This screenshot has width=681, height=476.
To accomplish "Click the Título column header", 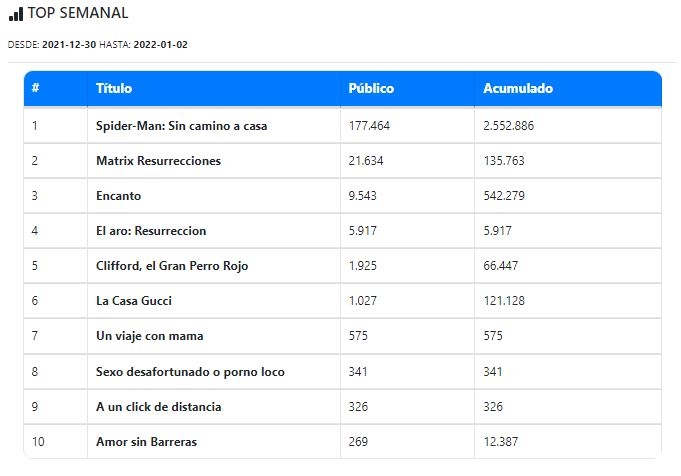I will pos(114,88).
